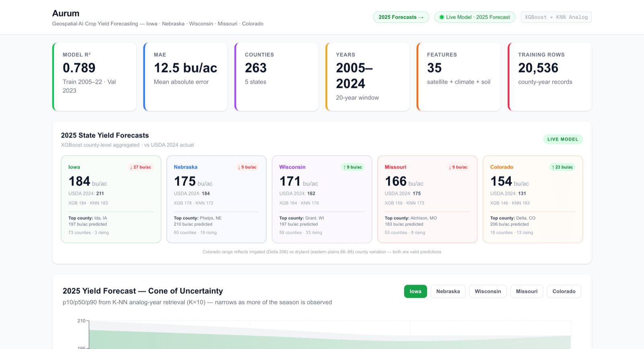
Task: Click 'Top county: Phelps, NE' text
Action: pyautogui.click(x=198, y=218)
